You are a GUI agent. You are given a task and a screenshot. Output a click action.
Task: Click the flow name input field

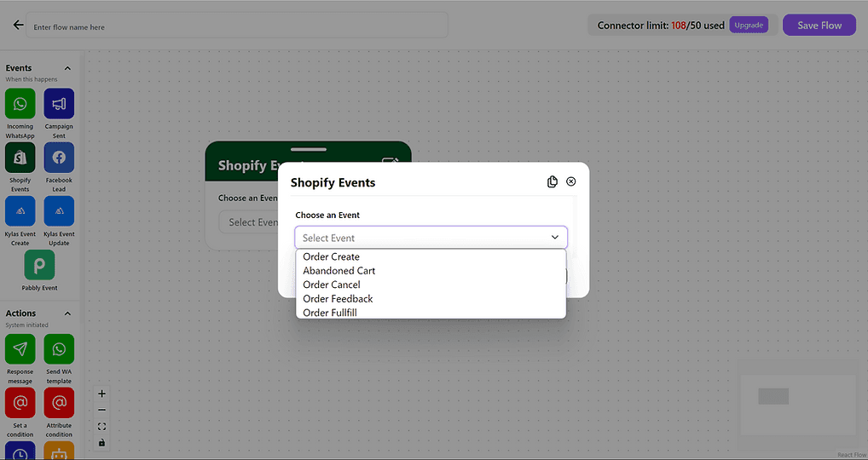237,26
